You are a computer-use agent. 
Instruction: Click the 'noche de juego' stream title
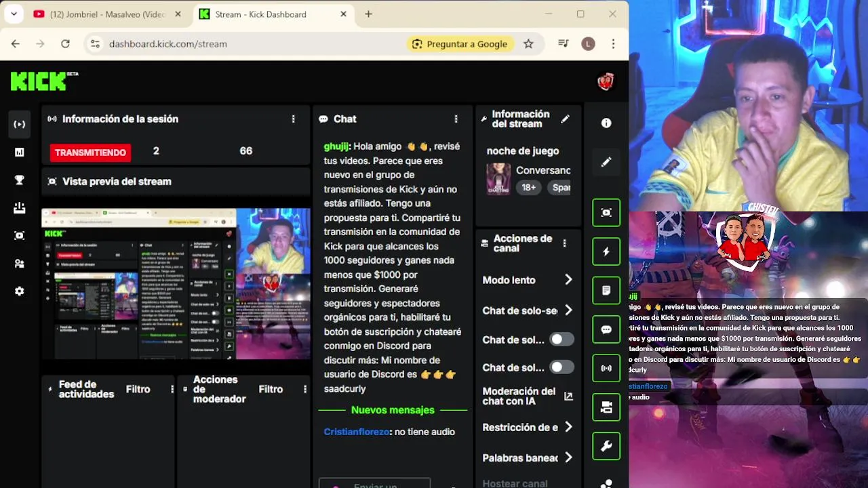point(523,150)
